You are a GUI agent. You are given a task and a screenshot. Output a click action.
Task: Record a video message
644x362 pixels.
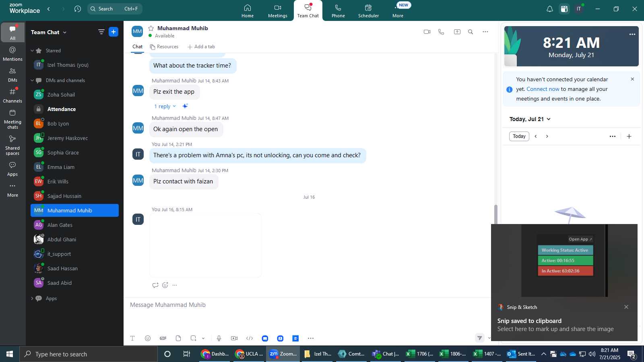(x=234, y=338)
